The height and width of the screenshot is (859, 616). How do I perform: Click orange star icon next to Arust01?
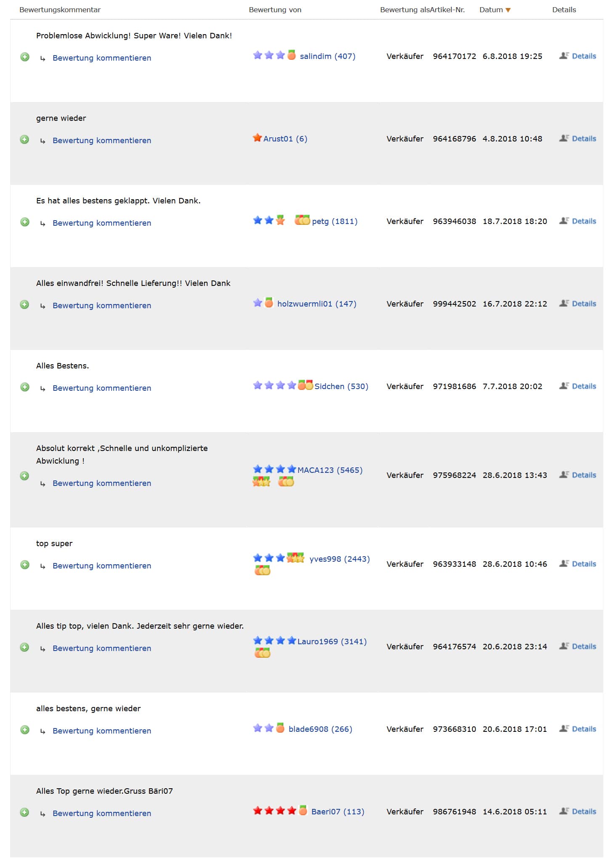[257, 138]
